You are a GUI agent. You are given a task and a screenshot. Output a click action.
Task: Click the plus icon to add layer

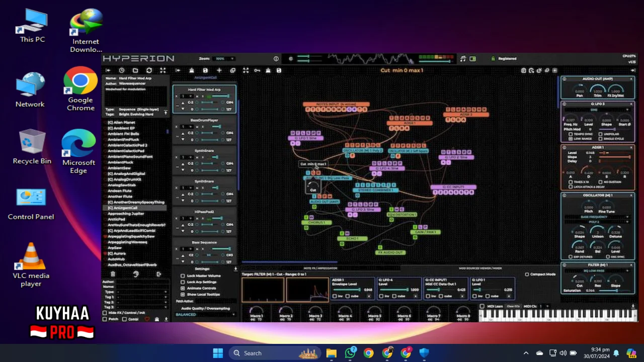tap(219, 70)
